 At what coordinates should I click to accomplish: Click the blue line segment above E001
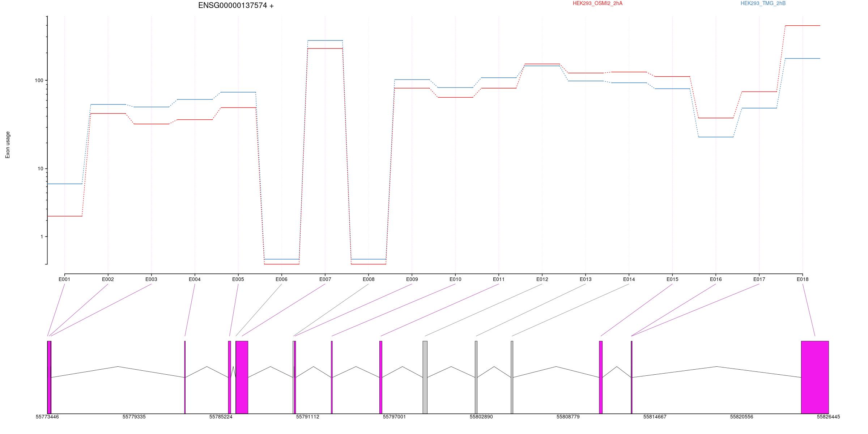coord(65,184)
